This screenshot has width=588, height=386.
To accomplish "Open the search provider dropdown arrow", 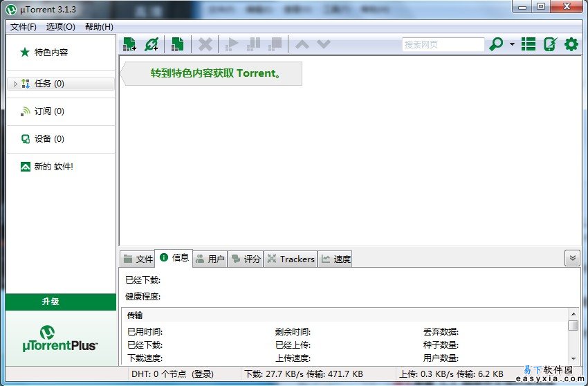I will (512, 44).
